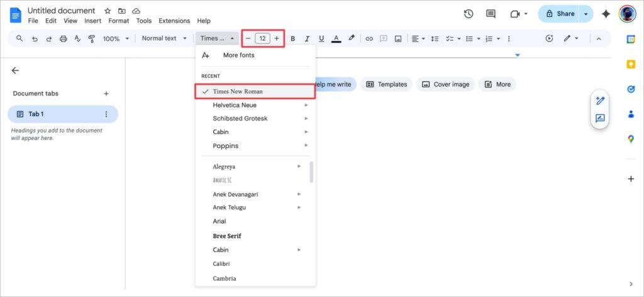Collapse the menus with the caret
644x297 pixels.
click(x=599, y=38)
